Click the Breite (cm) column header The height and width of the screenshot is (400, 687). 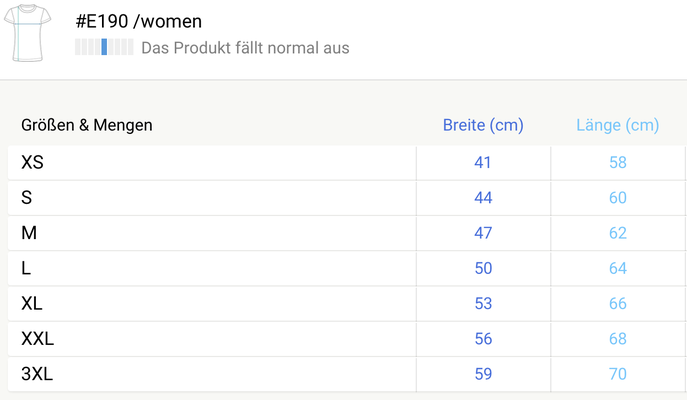point(483,125)
